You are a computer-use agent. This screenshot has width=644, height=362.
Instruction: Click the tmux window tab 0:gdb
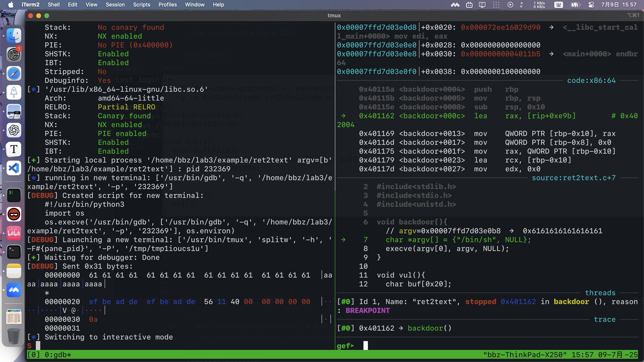(x=58, y=355)
